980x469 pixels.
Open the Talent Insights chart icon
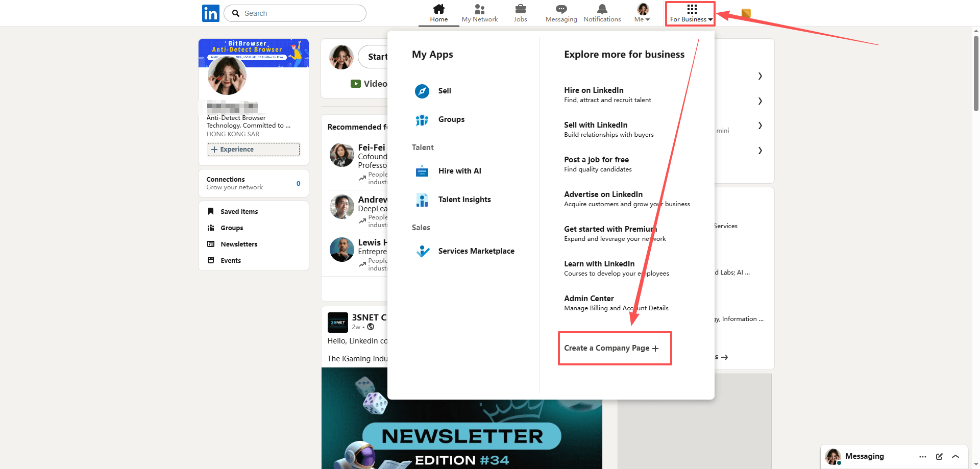pyautogui.click(x=422, y=200)
